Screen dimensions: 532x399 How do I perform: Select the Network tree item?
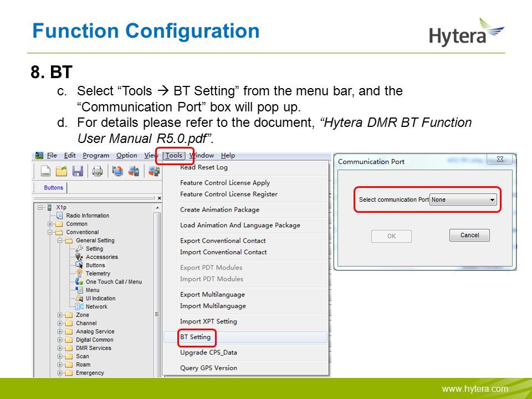pyautogui.click(x=96, y=306)
